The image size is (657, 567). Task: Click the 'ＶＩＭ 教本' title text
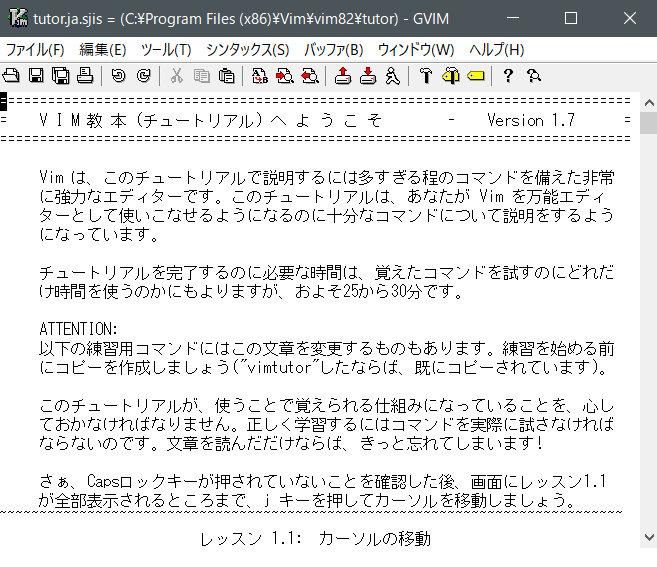click(83, 121)
